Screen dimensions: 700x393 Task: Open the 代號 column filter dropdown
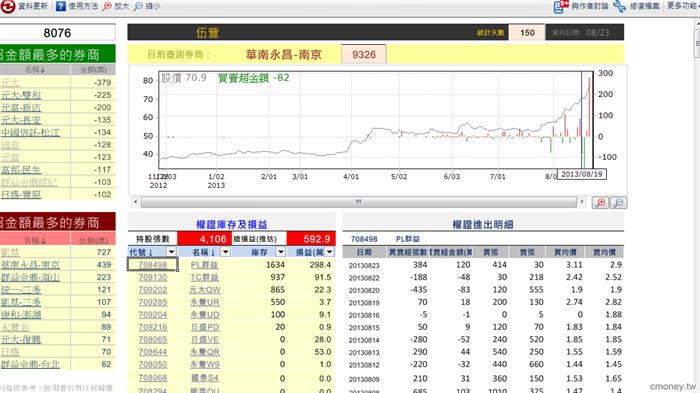(171, 252)
